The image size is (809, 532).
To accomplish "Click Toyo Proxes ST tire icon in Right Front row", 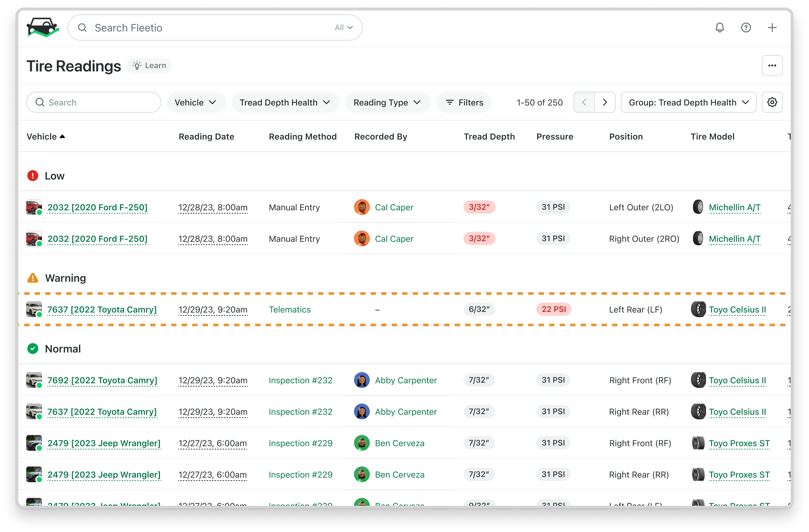I will 698,443.
